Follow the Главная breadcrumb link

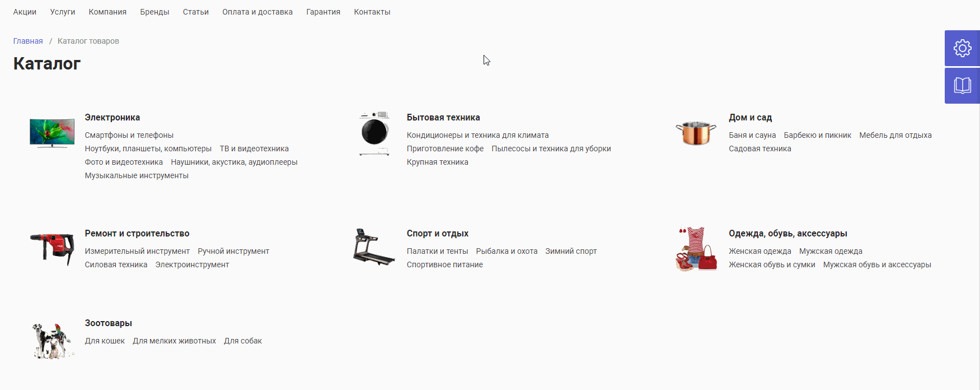click(x=28, y=41)
